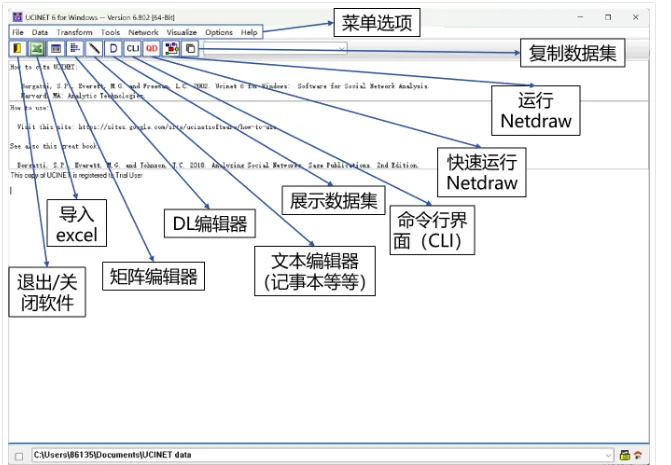
Task: Launch Netdraw from the network diagram icon
Action: (x=172, y=49)
